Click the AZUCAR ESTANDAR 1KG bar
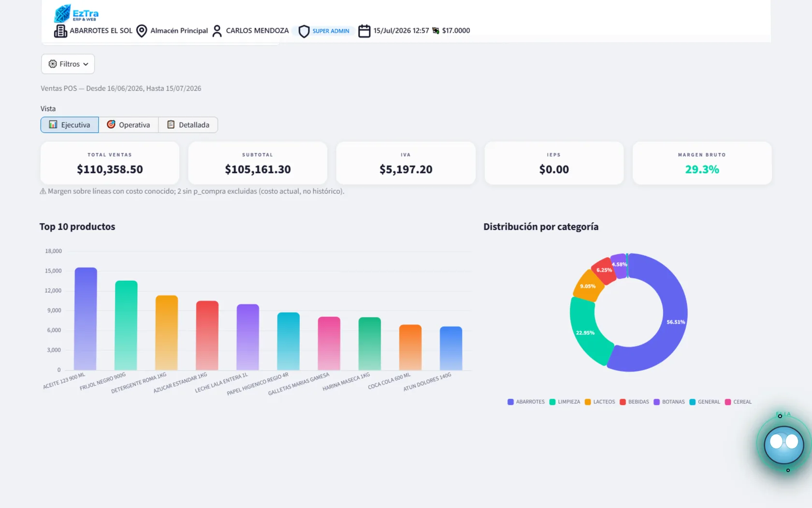Viewport: 812px width, 508px height. pos(207,336)
